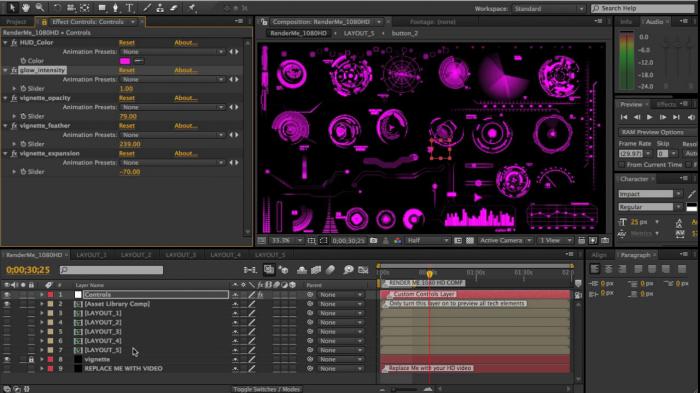The image size is (700, 393).
Task: Select the Puppet Pin tool
Action: pyautogui.click(x=192, y=8)
